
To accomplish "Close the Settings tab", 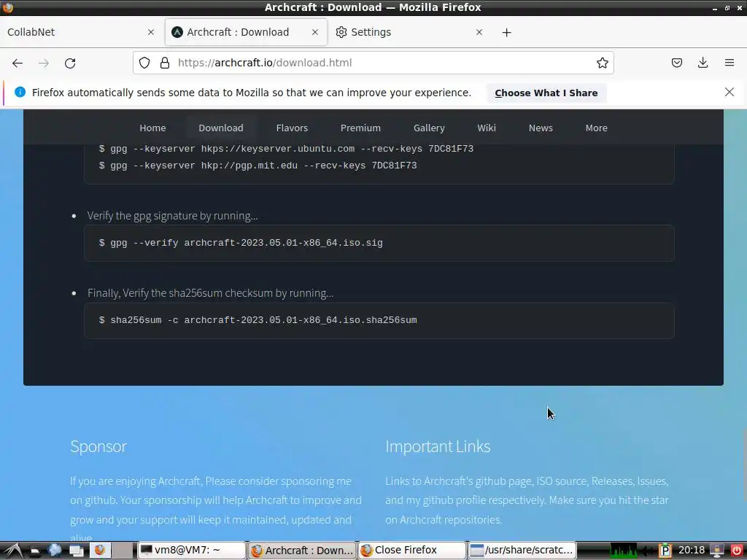I will coord(479,32).
